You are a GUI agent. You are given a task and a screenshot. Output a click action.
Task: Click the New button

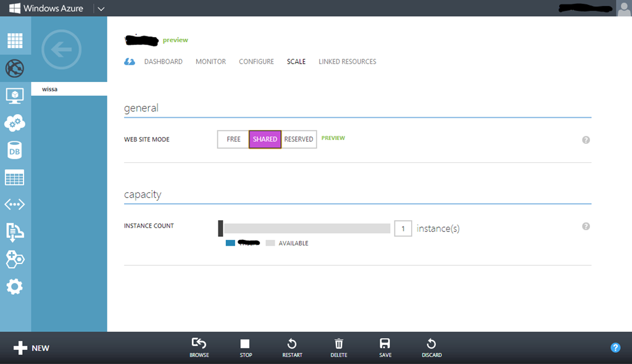pos(31,348)
